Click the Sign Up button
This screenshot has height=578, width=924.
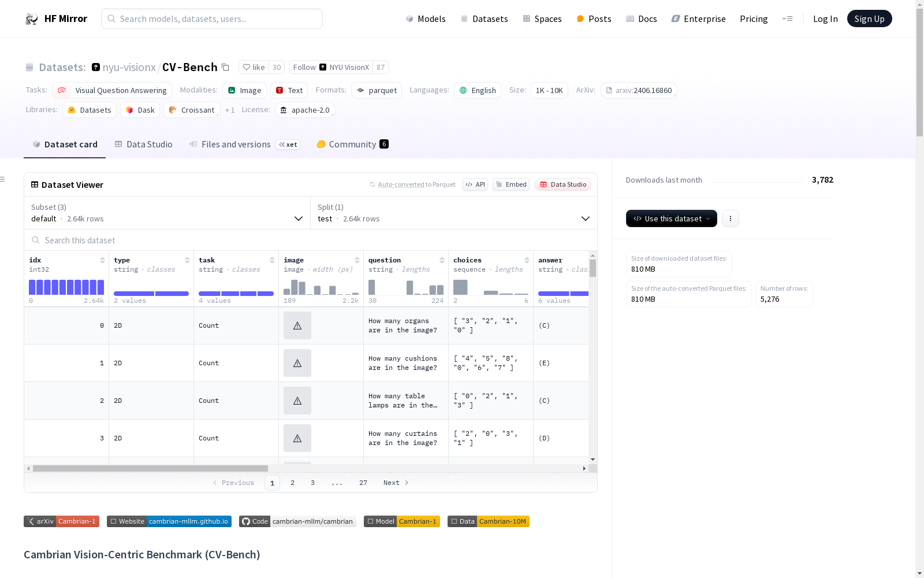pos(869,18)
